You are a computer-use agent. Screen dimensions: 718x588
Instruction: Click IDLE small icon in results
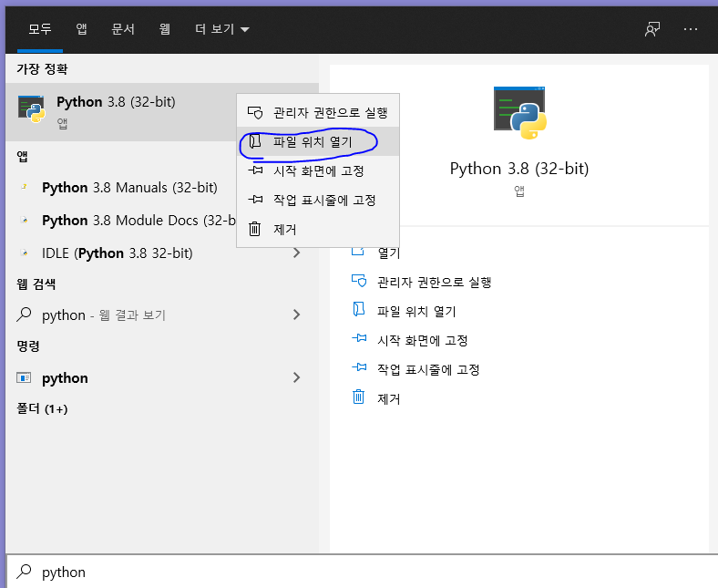pyautogui.click(x=25, y=253)
